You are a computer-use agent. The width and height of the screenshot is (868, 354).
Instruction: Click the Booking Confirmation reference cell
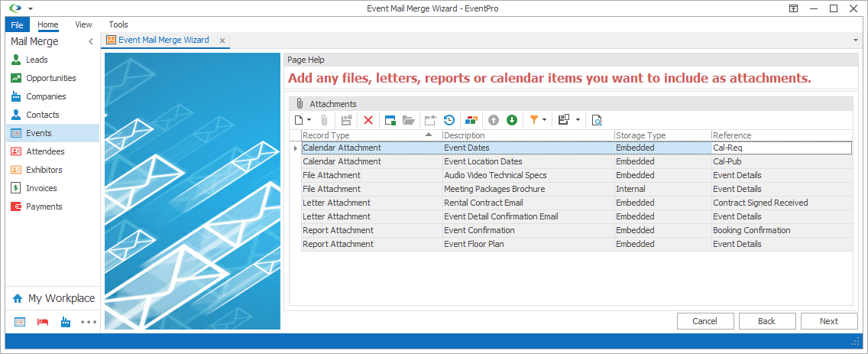[x=782, y=230]
